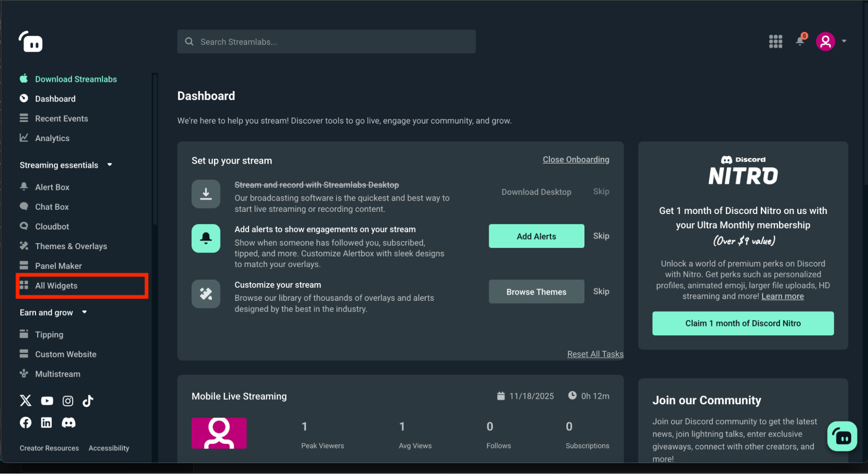Screen dimensions: 868x474
Task: Select the Chat Box sidebar item
Action: [x=52, y=207]
